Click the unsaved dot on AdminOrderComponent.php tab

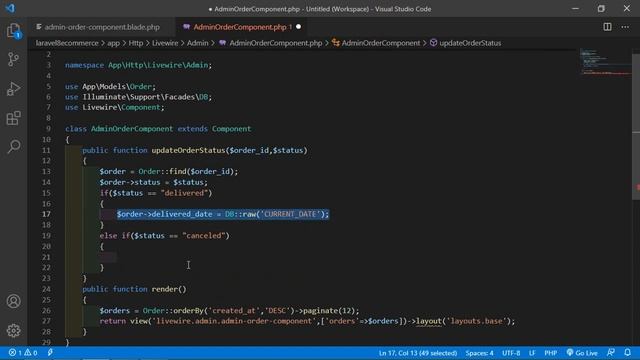tap(298, 27)
